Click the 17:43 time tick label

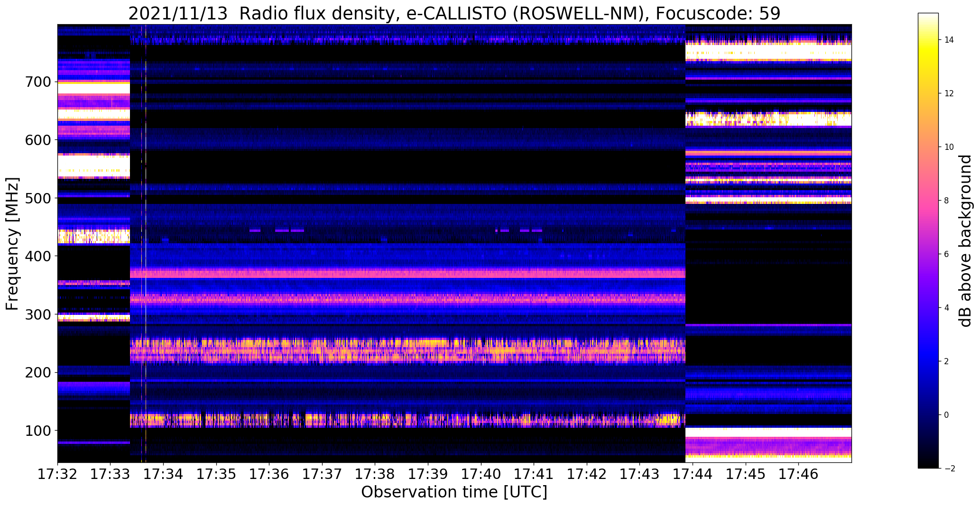[640, 474]
